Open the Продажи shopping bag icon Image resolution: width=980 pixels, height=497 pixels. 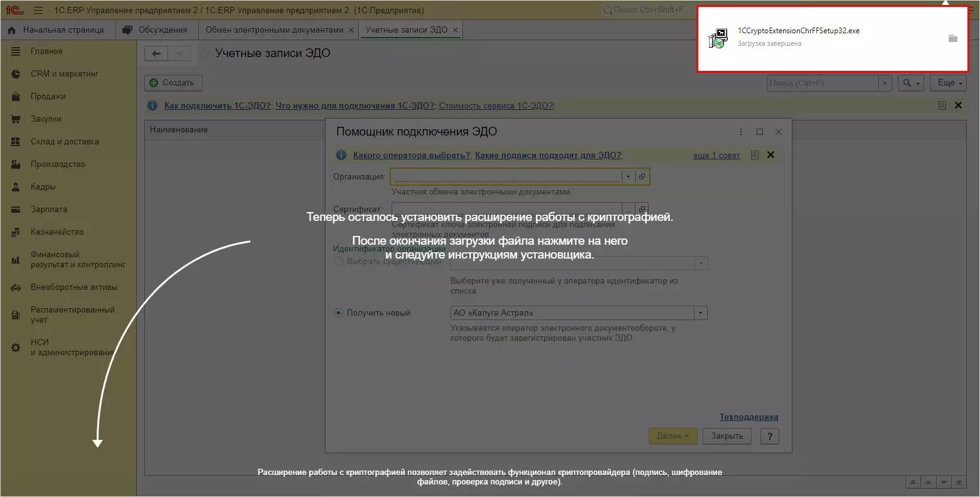16,97
